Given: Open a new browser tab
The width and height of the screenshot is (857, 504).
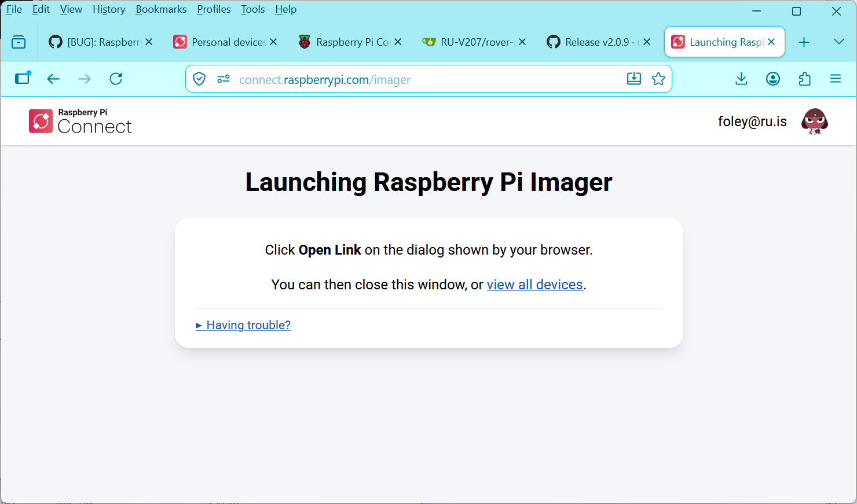Looking at the screenshot, I should point(804,42).
